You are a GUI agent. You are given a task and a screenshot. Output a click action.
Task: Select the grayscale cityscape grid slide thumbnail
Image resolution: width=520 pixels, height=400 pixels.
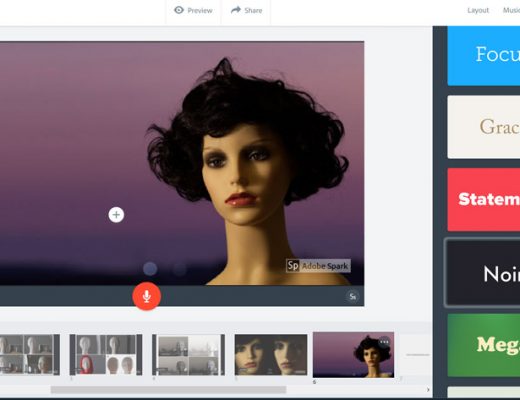tap(188, 355)
